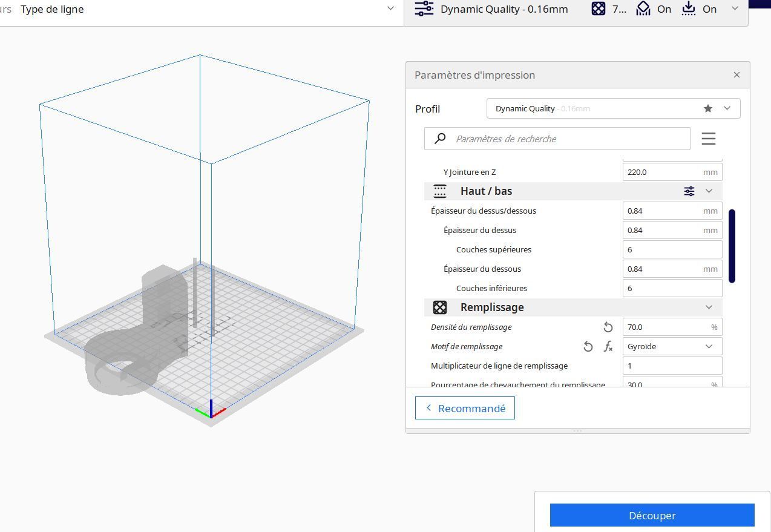771x532 pixels.
Task: Edit Couches supérieures value field
Action: click(672, 249)
